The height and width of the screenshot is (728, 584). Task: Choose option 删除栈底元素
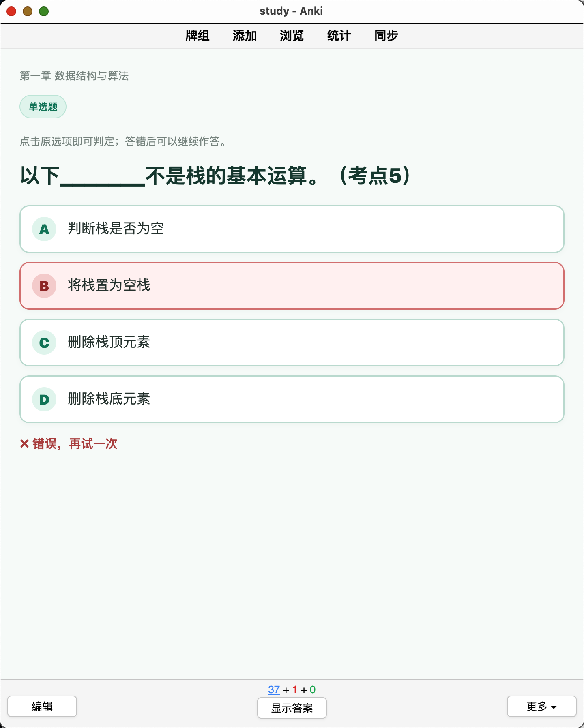(292, 399)
